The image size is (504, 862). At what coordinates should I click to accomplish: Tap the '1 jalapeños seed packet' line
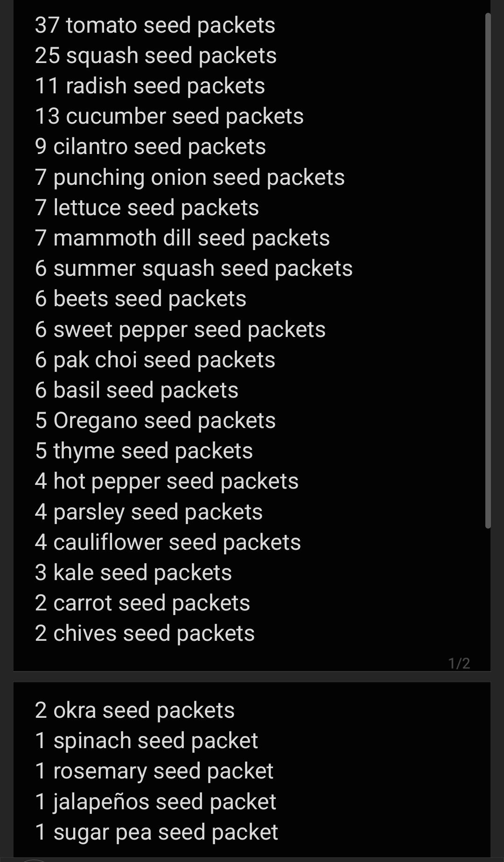tap(155, 802)
